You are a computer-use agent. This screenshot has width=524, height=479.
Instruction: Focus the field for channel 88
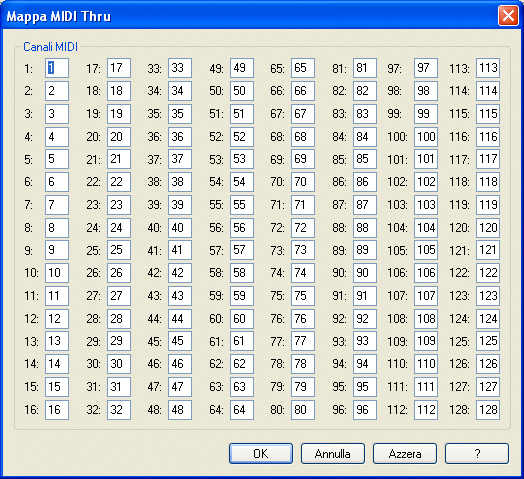pyautogui.click(x=365, y=228)
